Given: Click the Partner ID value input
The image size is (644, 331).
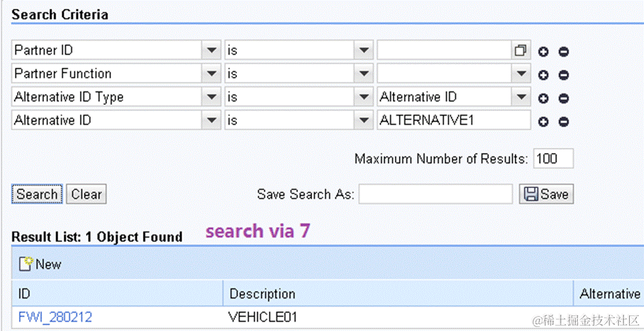Looking at the screenshot, I should tap(444, 51).
